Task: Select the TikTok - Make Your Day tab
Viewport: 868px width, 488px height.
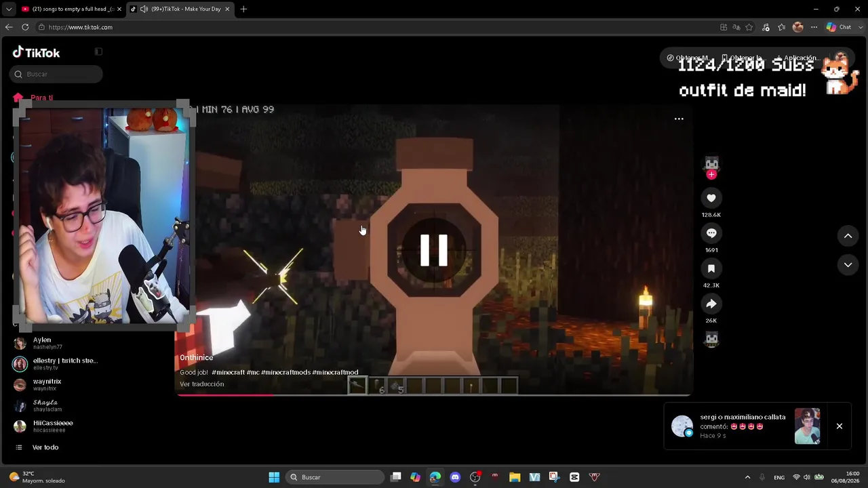Action: pos(182,9)
